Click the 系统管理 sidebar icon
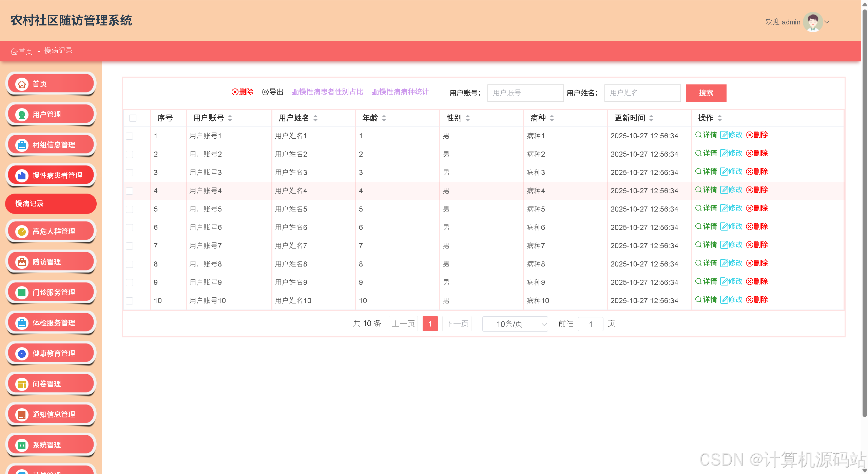This screenshot has height=474, width=868. pos(22,445)
